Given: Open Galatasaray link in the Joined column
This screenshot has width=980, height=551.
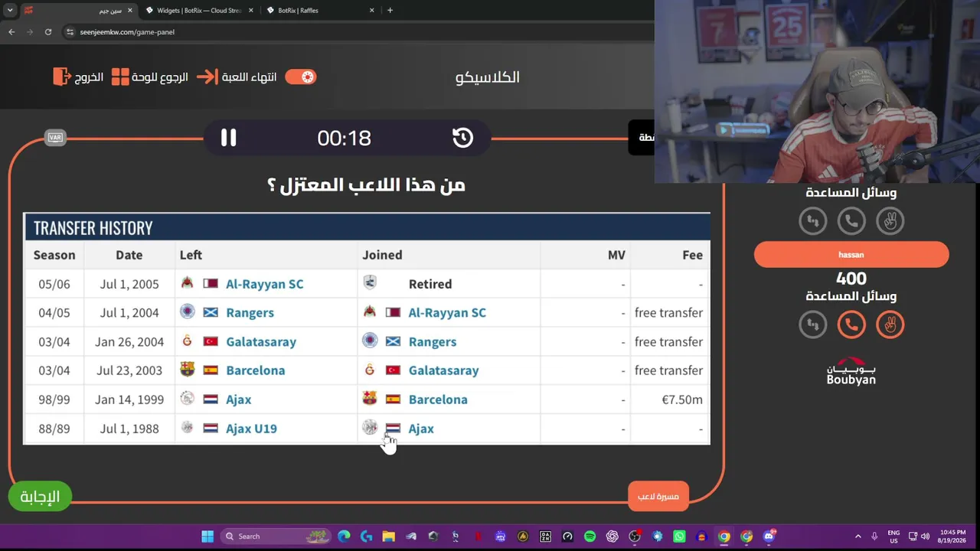Looking at the screenshot, I should (x=444, y=370).
